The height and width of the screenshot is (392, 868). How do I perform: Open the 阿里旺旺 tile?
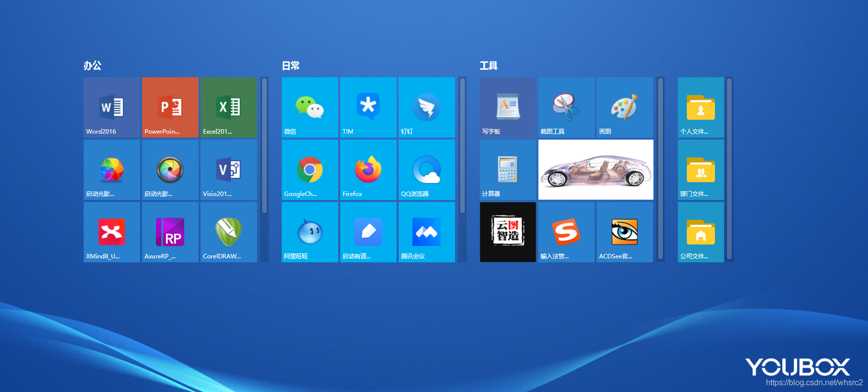click(310, 232)
